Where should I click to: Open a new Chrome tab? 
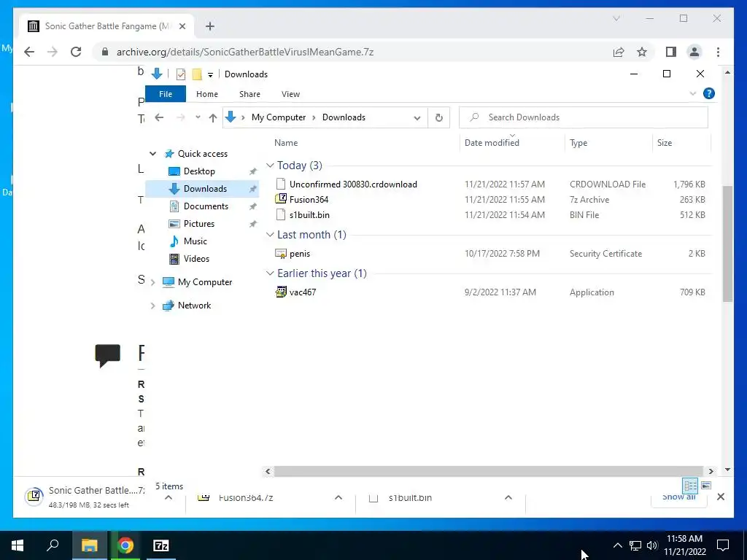point(210,26)
